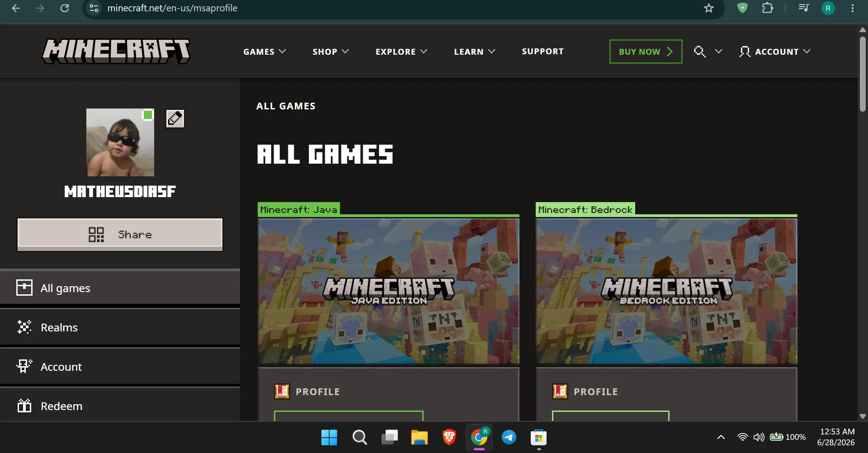The image size is (868, 453).
Task: Open the Chrome profile avatar R
Action: [x=828, y=8]
